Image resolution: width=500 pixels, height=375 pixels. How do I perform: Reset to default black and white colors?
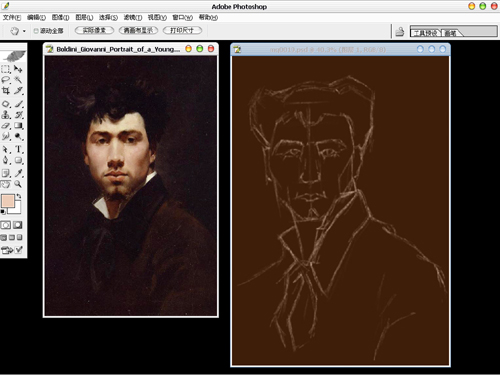click(x=3, y=212)
